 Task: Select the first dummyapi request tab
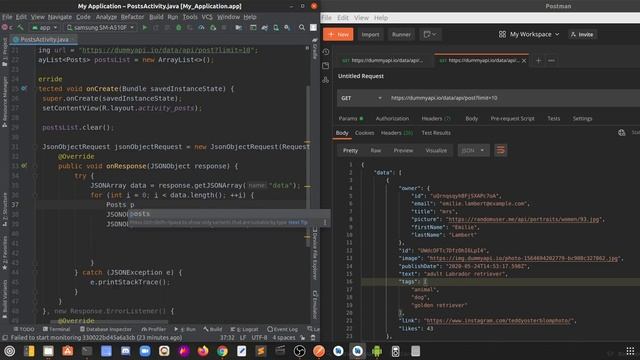(x=383, y=60)
